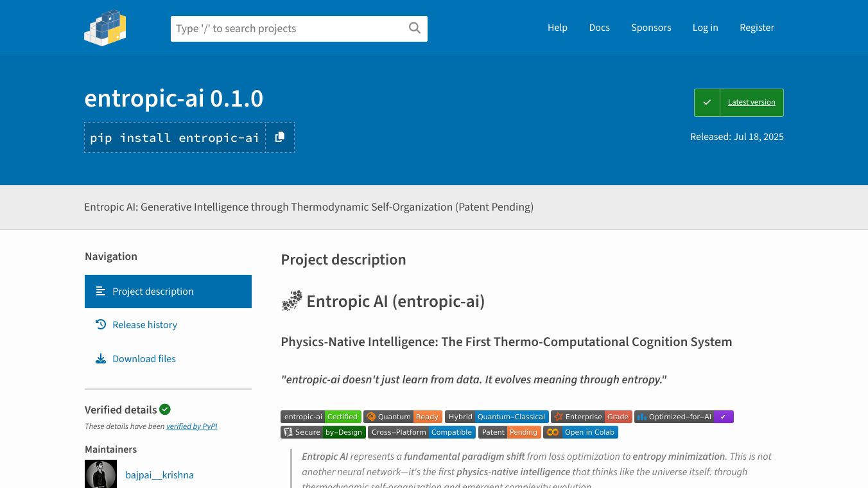868x488 pixels.
Task: Focus the search projects input field
Action: click(x=289, y=29)
